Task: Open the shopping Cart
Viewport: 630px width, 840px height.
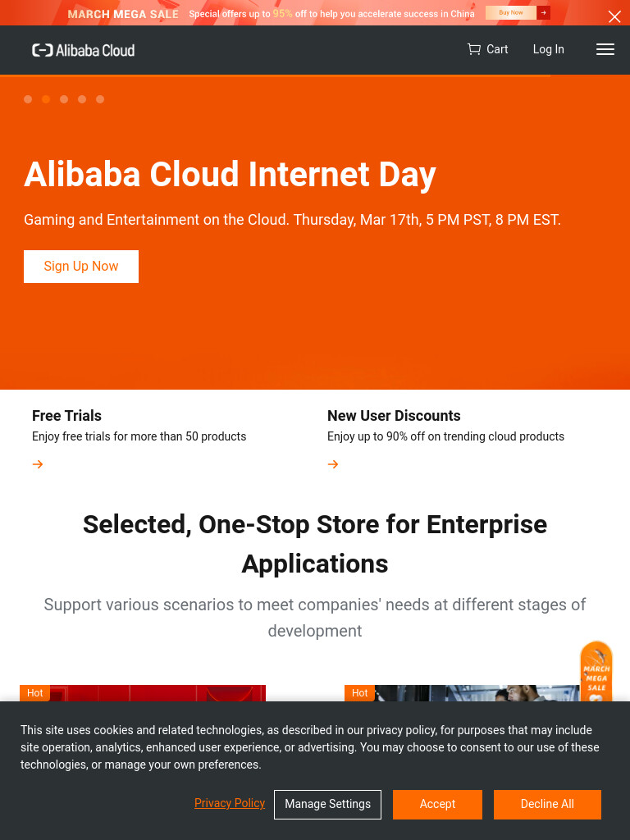Action: click(487, 49)
